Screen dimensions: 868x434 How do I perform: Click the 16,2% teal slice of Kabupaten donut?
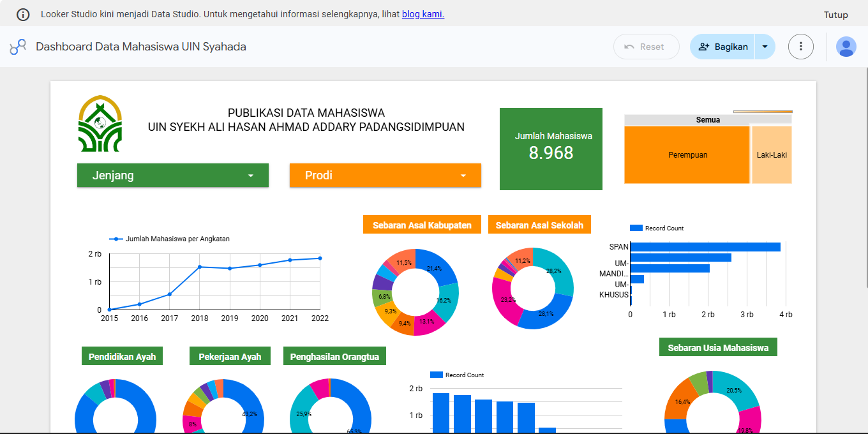pos(447,301)
